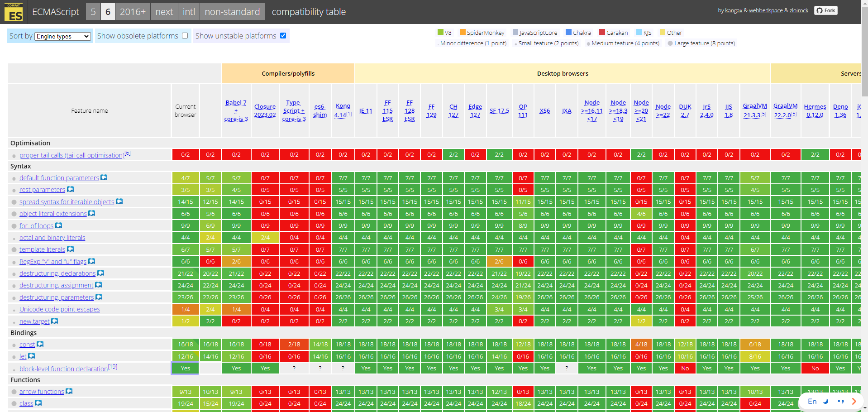Viewport: 868px width, 412px height.
Task: Open the info icon beside destructuring, parameters
Action: coord(99,297)
